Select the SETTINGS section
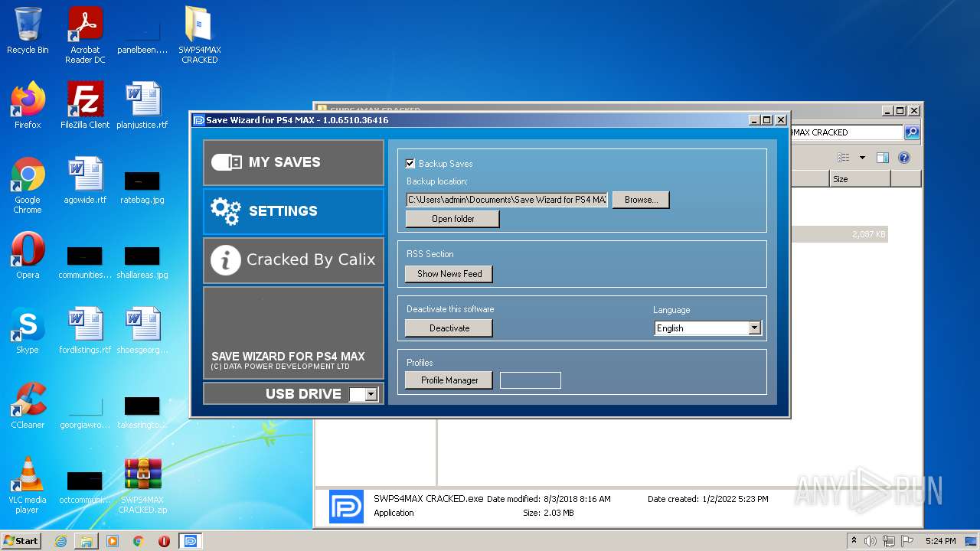The image size is (980, 551). click(293, 211)
